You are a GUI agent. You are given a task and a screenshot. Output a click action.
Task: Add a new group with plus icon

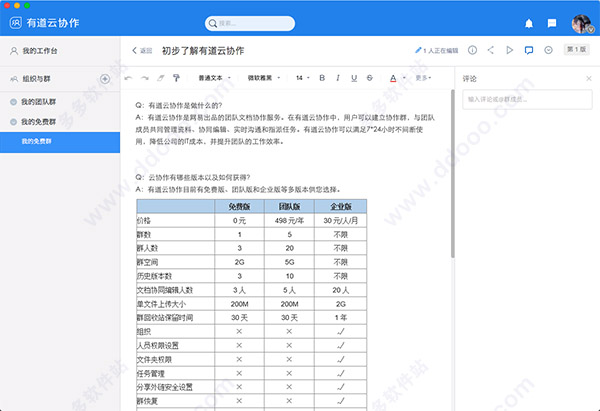(105, 79)
